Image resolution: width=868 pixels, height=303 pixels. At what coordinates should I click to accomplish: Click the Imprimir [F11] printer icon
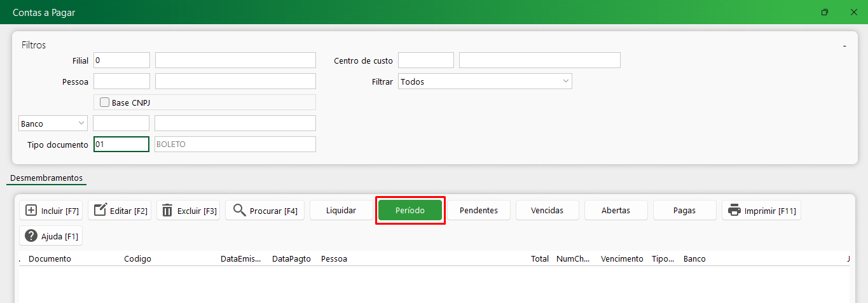734,211
